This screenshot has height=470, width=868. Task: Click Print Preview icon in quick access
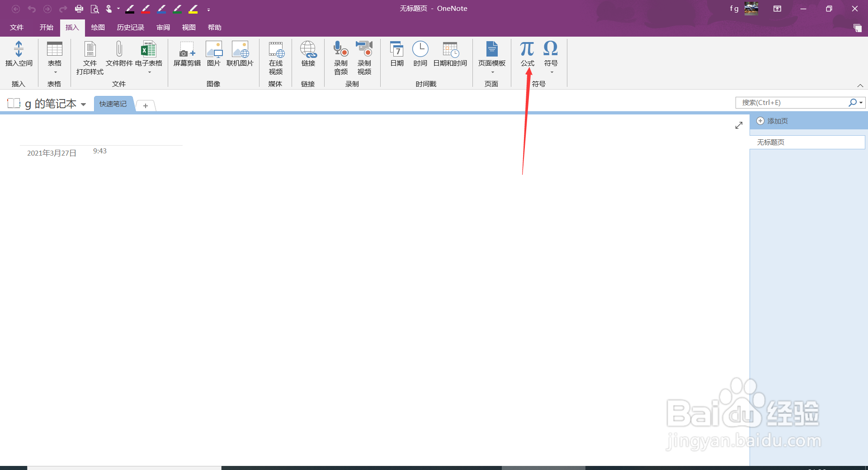point(94,9)
